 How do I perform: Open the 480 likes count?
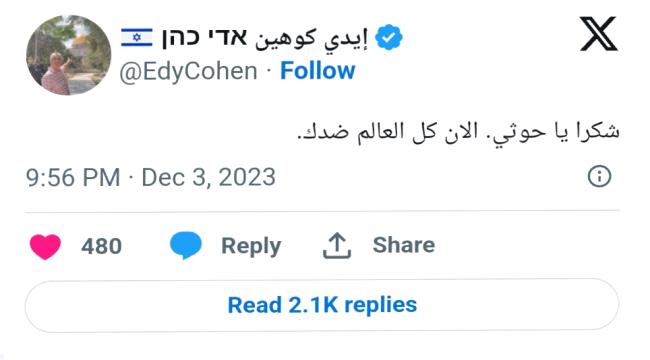click(x=101, y=246)
